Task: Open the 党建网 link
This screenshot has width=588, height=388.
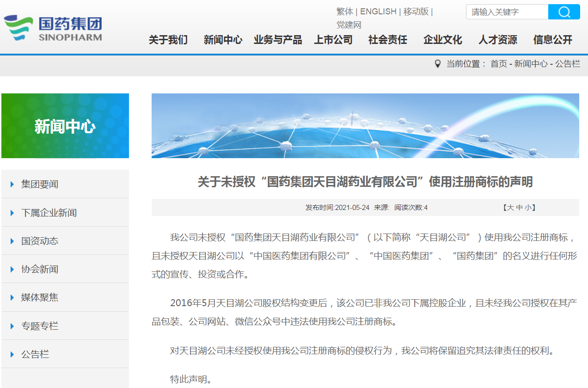Action: [349, 25]
